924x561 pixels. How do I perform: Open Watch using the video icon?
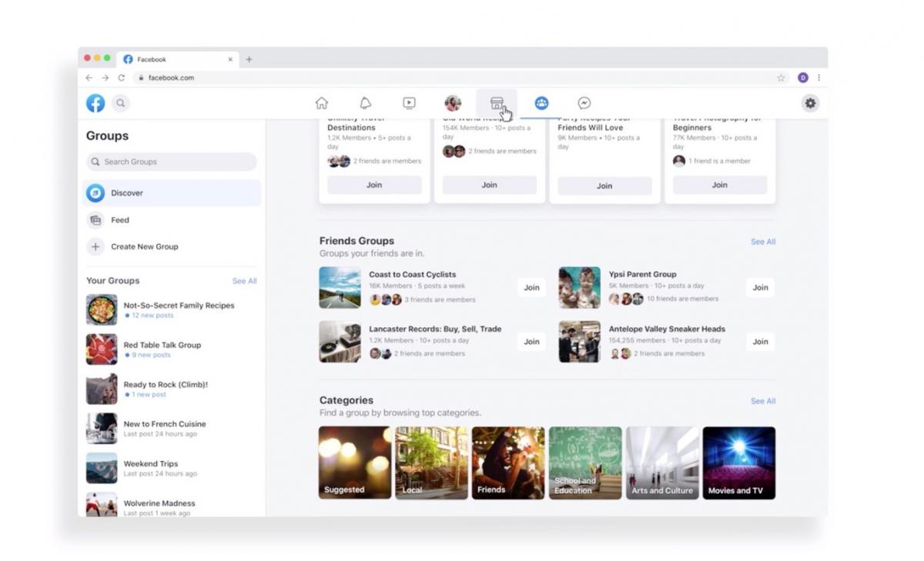(x=409, y=102)
